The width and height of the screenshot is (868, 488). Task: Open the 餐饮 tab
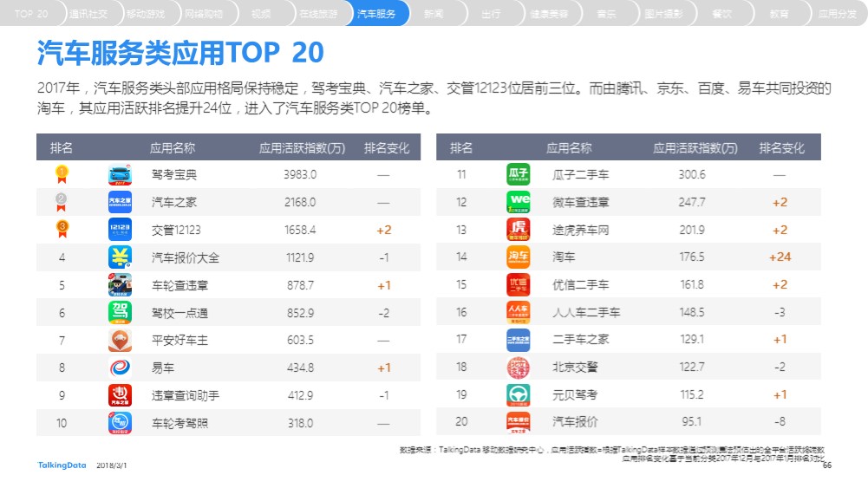click(x=721, y=14)
